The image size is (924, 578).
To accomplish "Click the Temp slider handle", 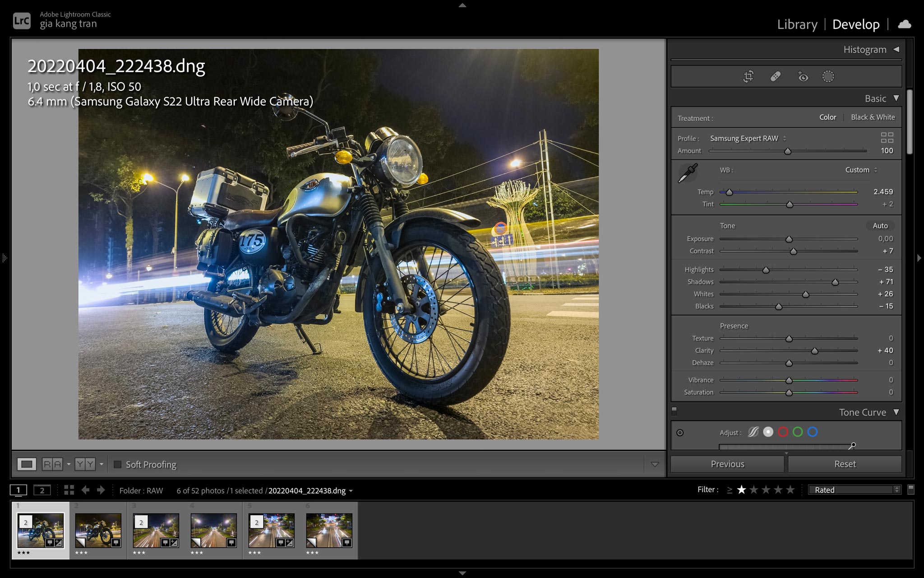I will point(729,192).
